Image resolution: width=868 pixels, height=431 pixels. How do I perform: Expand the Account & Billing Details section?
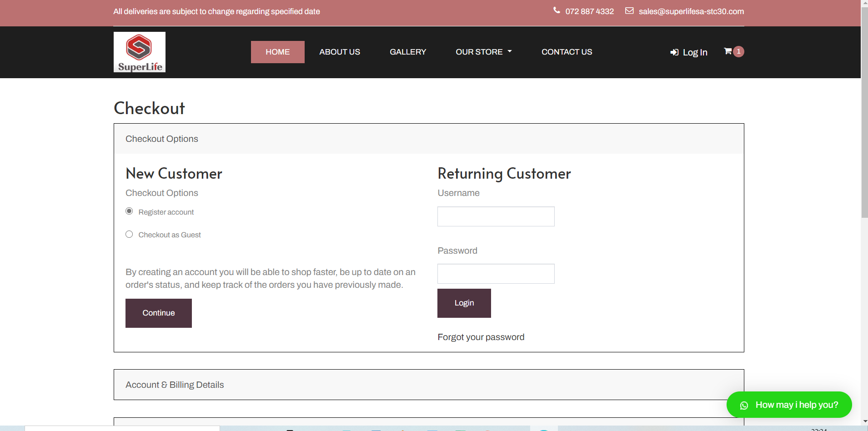(175, 385)
